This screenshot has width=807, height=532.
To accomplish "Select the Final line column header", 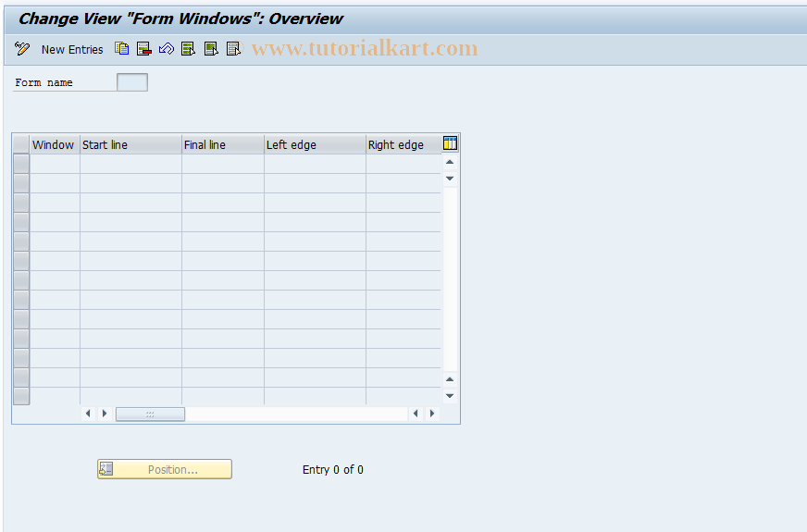I will 223,144.
